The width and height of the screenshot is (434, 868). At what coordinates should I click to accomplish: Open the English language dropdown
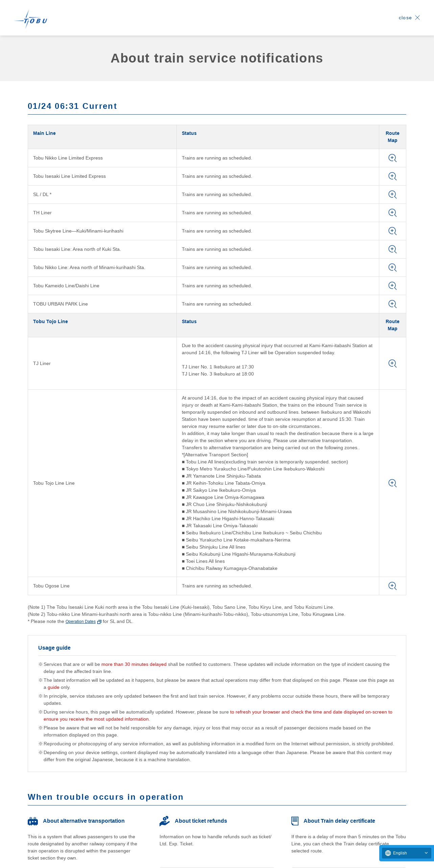[407, 853]
